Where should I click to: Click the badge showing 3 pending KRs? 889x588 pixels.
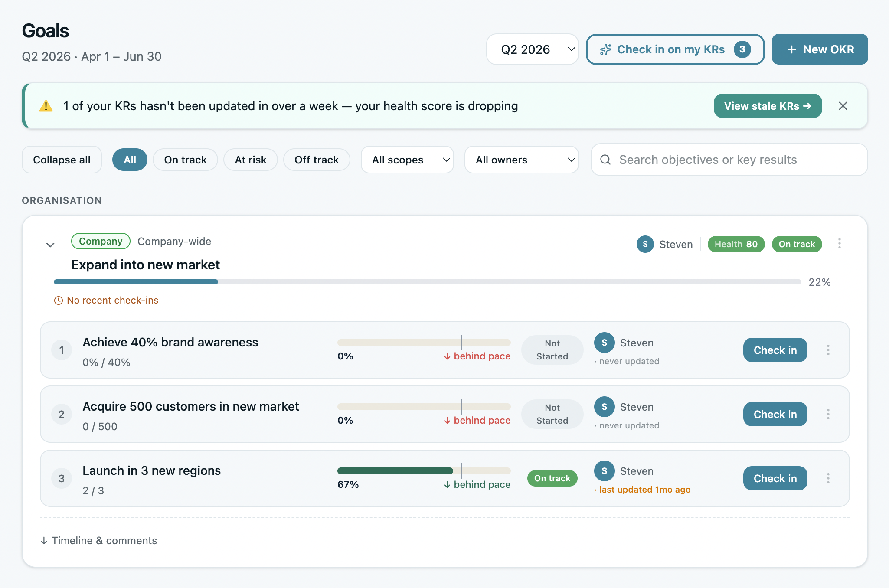(742, 49)
